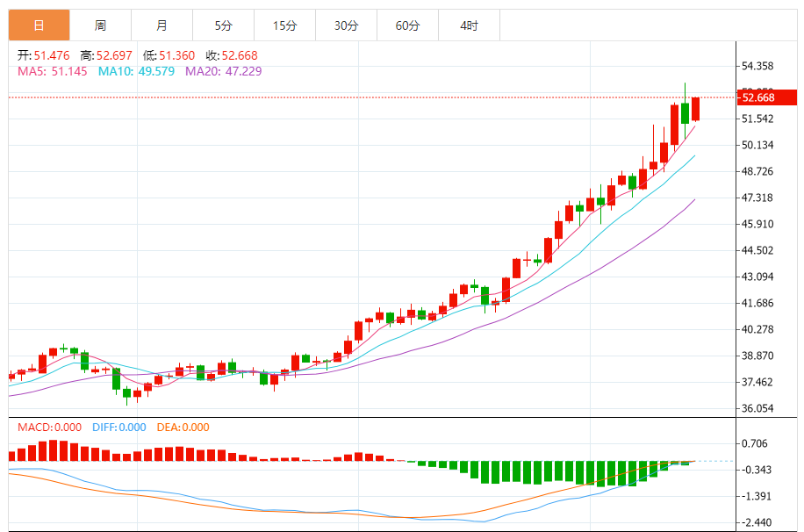Image resolution: width=804 pixels, height=532 pixels.
Task: Click the DIFF: 0.000 label
Action: tap(118, 428)
